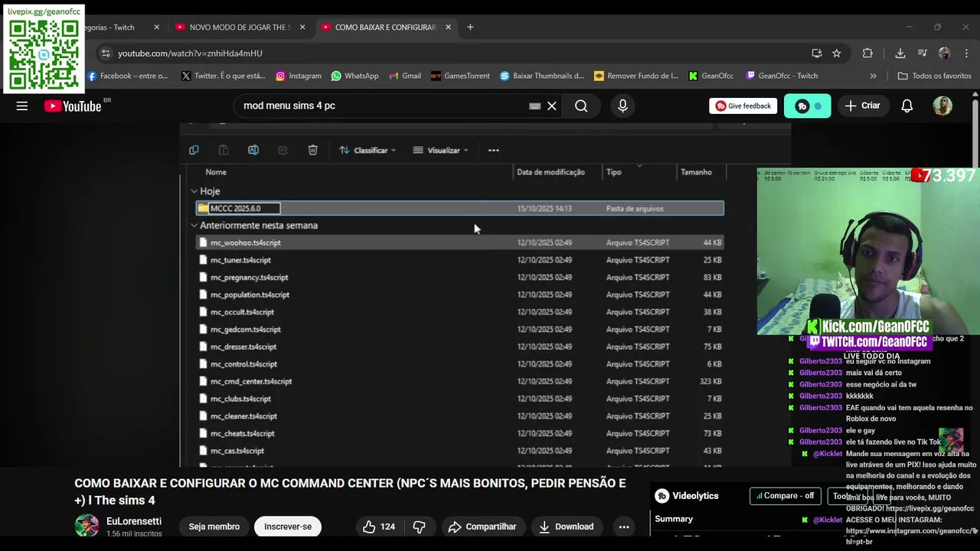
Task: Open a new browser tab
Action: [470, 27]
